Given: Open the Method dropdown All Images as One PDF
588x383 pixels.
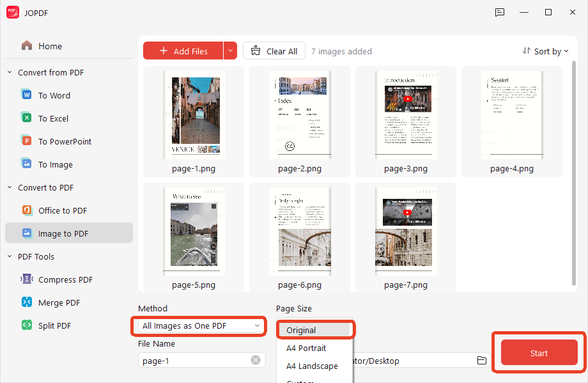Looking at the screenshot, I should pyautogui.click(x=201, y=325).
